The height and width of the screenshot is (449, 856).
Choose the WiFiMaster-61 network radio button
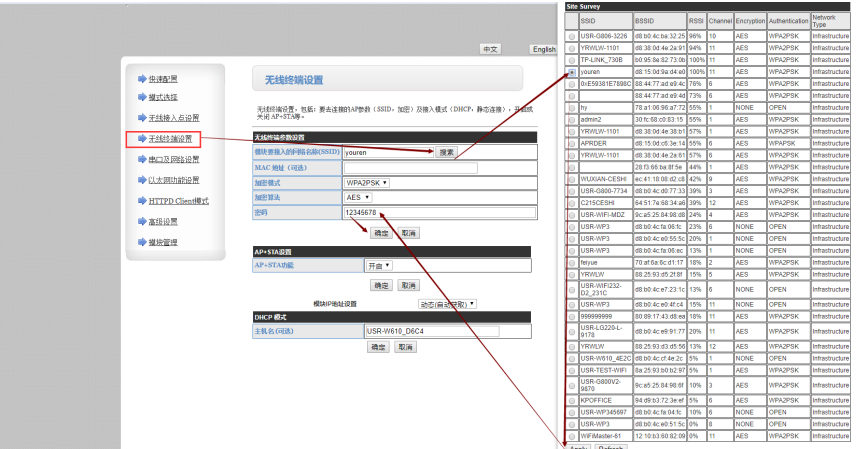(x=571, y=436)
